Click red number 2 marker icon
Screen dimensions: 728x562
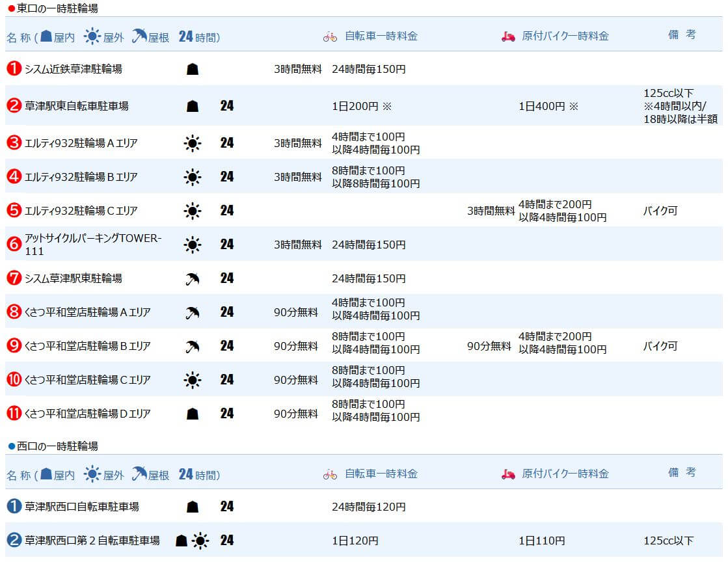click(x=14, y=106)
